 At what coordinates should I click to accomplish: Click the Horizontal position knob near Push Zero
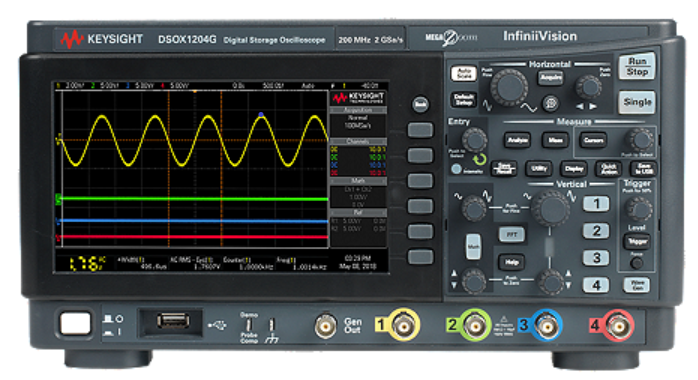(x=589, y=87)
